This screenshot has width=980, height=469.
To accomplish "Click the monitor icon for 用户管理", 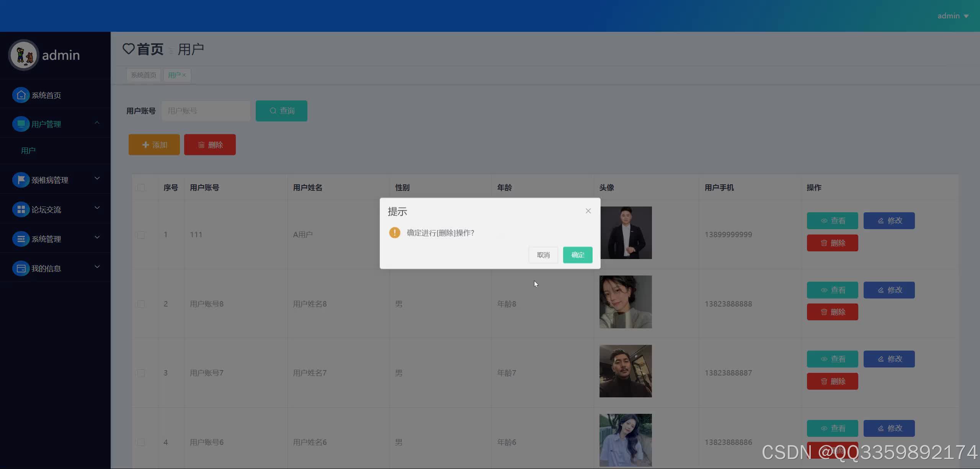I will coord(21,124).
